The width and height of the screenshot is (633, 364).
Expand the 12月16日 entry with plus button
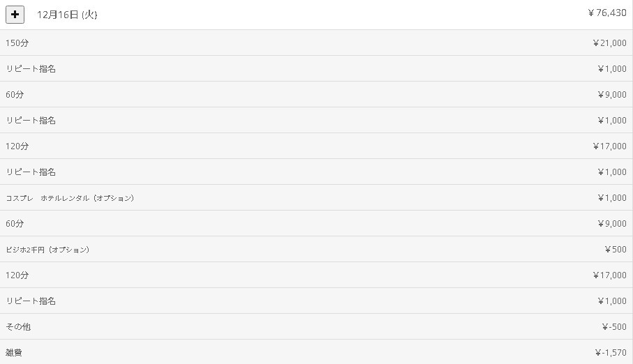pos(15,14)
